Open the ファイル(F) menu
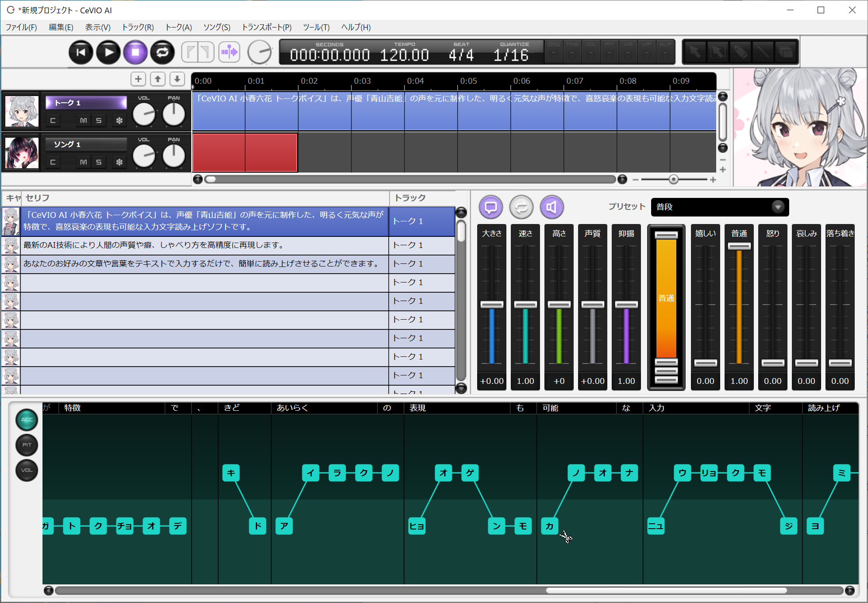 click(21, 27)
